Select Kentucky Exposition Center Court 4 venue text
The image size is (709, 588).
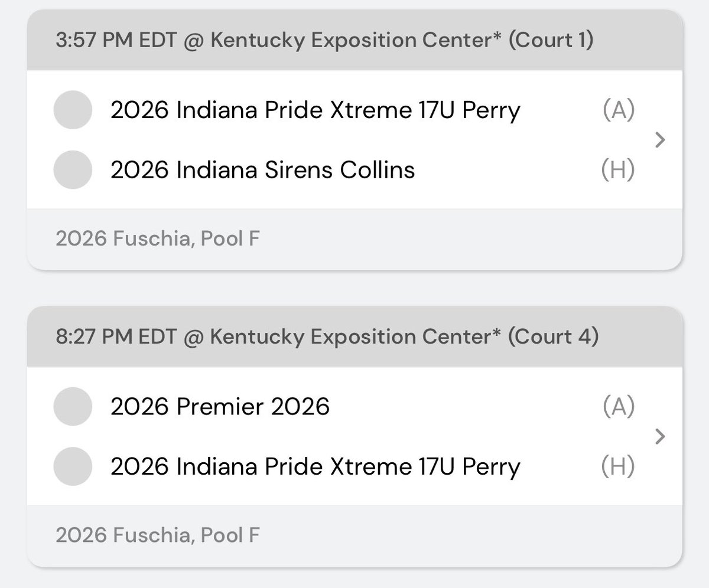404,337
